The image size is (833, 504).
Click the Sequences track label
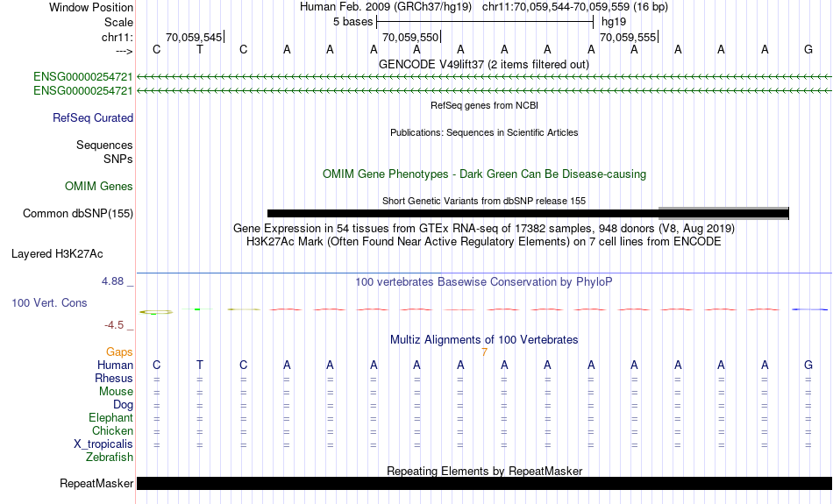click(104, 145)
